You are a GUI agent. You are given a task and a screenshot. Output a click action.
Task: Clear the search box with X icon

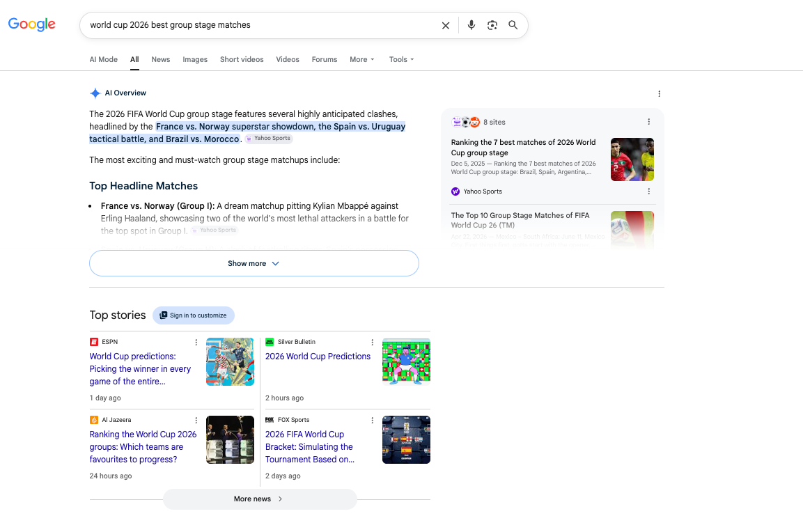coord(446,25)
